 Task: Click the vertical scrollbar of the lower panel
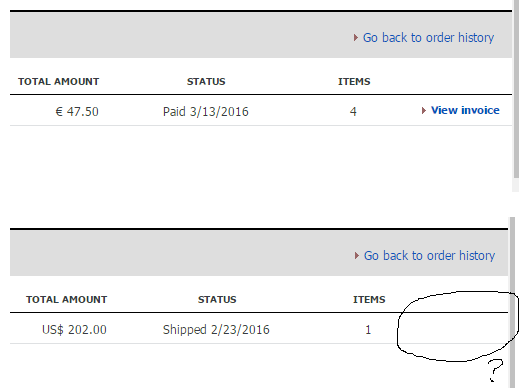[x=512, y=303]
